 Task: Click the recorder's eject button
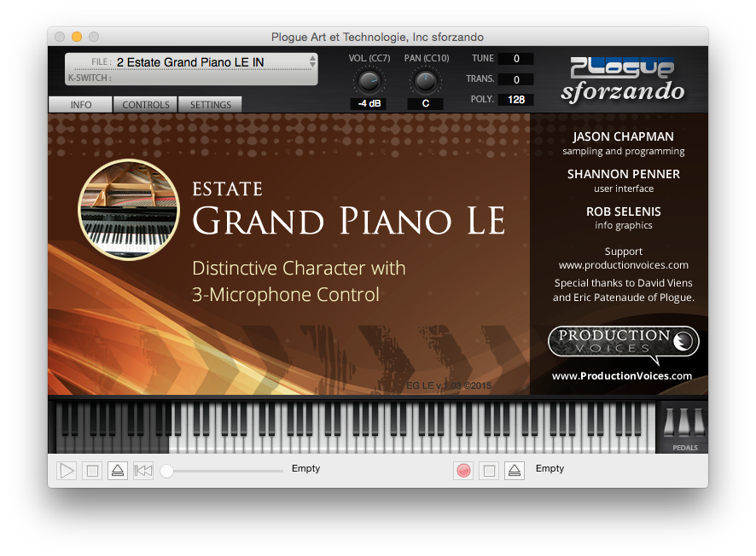pyautogui.click(x=515, y=471)
